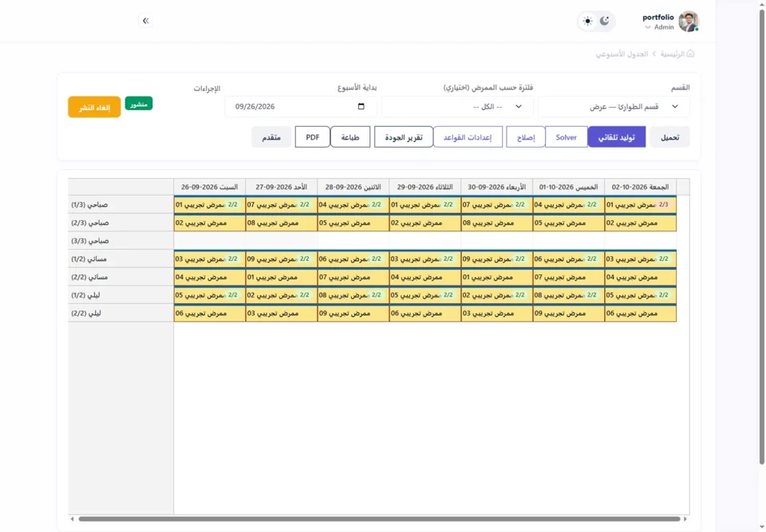The height and width of the screenshot is (532, 766).
Task: Open the فلترة حسب الممرض nurse filter dropdown
Action: point(457,107)
